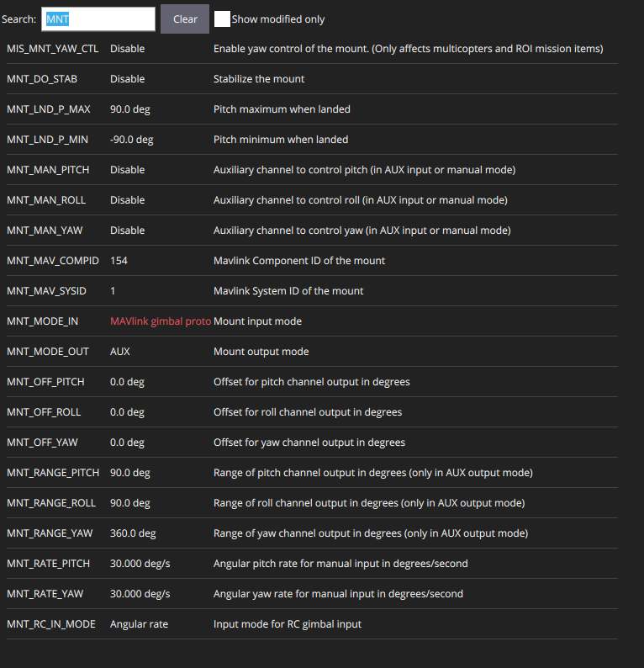644x668 pixels.
Task: Click the 30.000 deg/s value of MNT_RATE_YAW
Action: (x=140, y=593)
